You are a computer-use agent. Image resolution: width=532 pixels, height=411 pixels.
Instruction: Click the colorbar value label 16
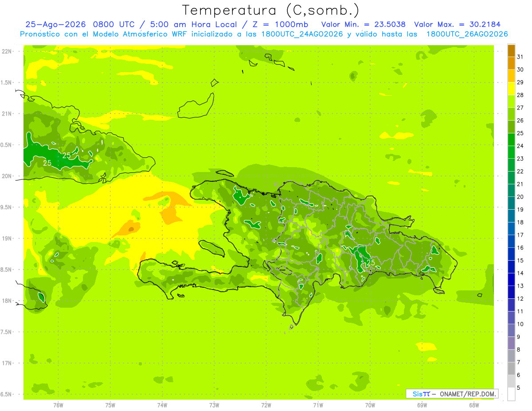point(520,247)
